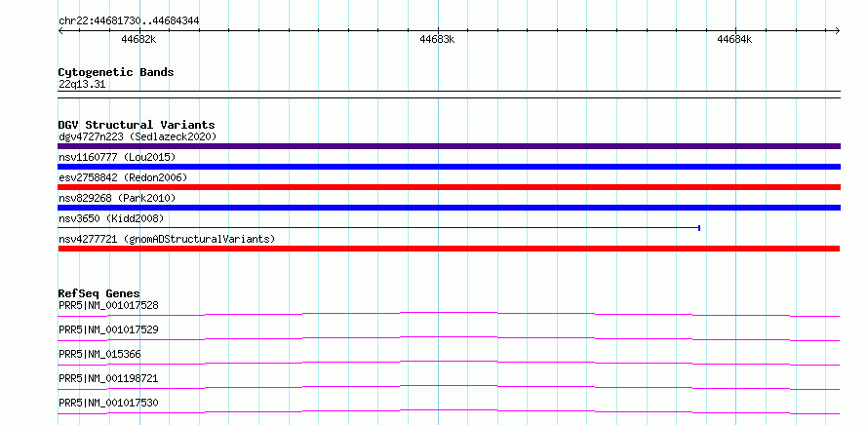Screen dimensions: 868x425
Task: Click the magenta PRR5|NM_001017529 gene track line
Action: click(x=449, y=338)
